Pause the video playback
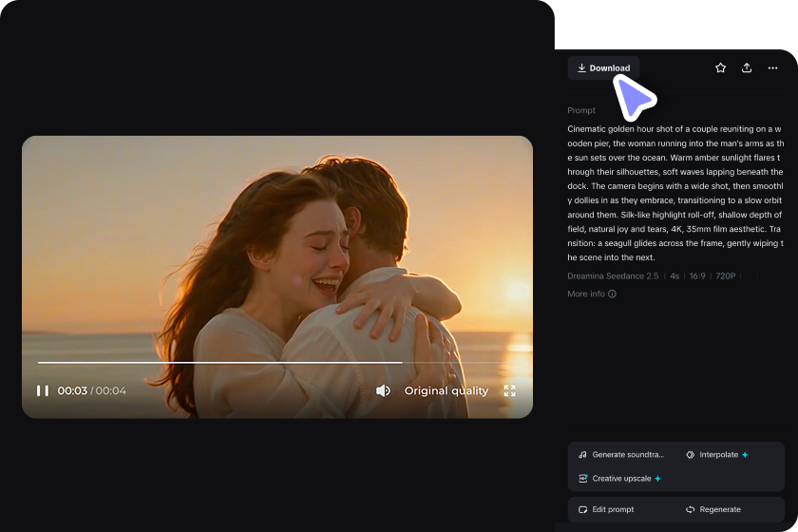798x532 pixels. [x=43, y=390]
